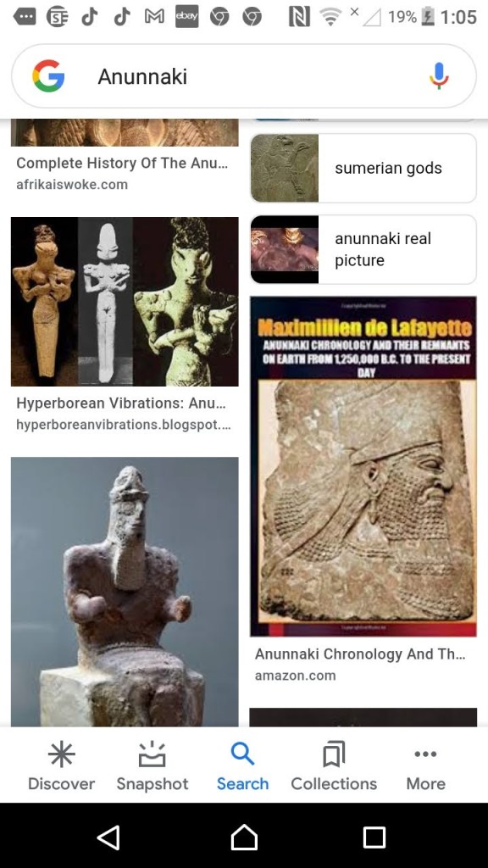Viewport: 488px width, 868px height.
Task: Open the seated stone statue image
Action: (x=125, y=591)
